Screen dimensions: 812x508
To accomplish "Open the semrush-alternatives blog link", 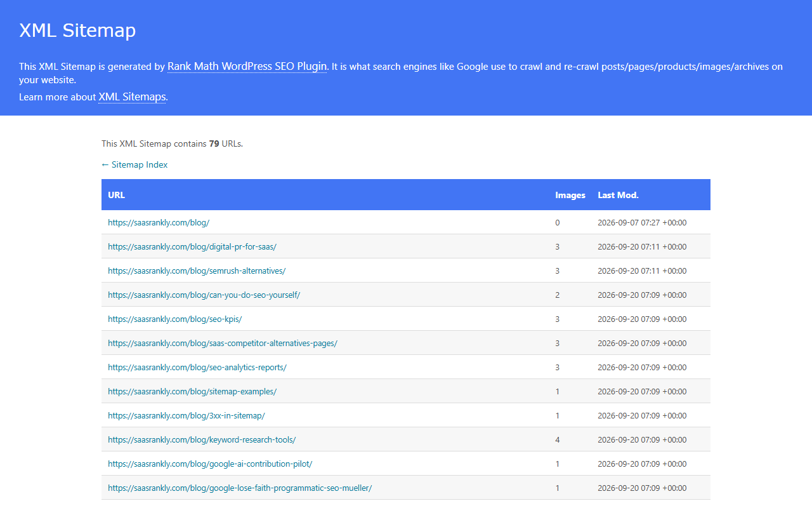I will (197, 271).
